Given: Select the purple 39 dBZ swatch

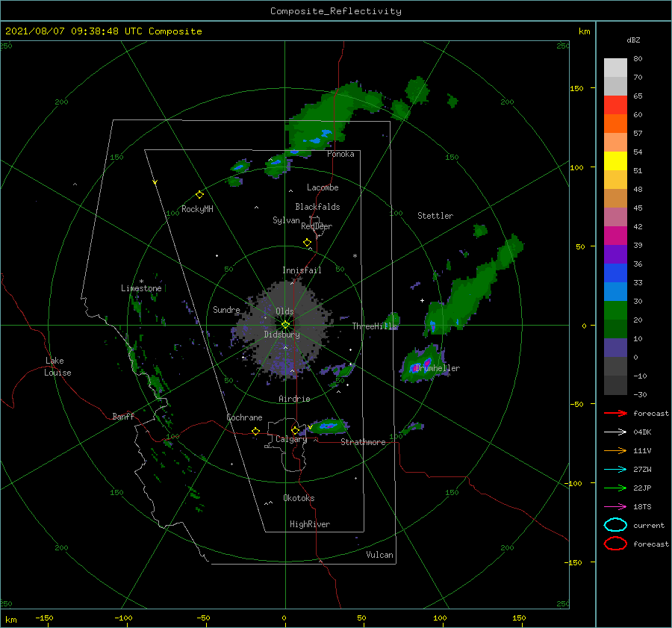Looking at the screenshot, I should [x=615, y=254].
